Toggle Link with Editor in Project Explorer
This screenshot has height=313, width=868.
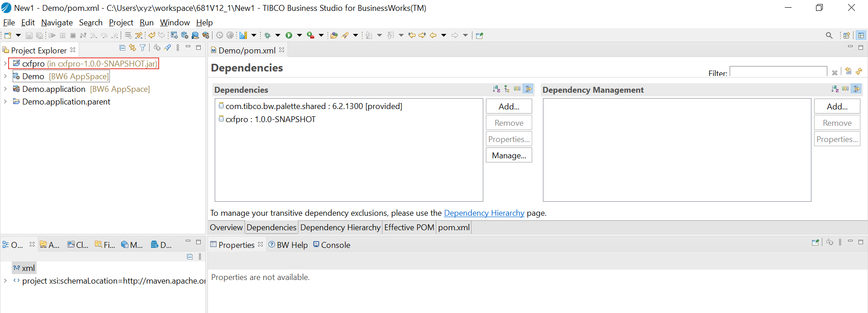pos(132,47)
